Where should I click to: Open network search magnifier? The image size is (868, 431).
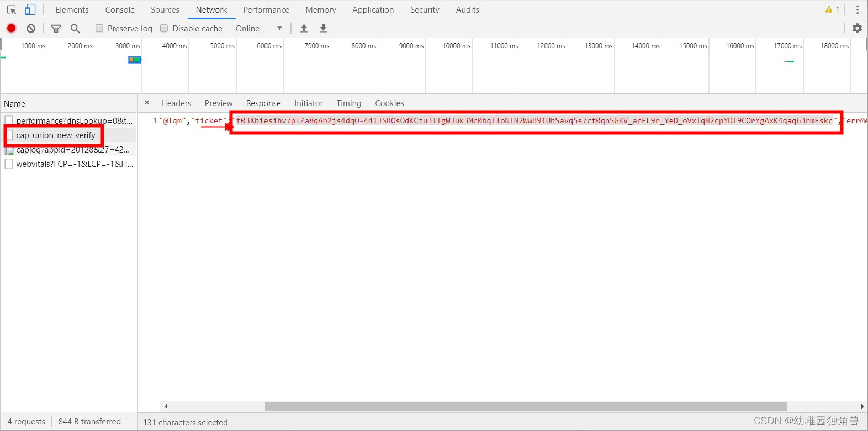coord(75,28)
